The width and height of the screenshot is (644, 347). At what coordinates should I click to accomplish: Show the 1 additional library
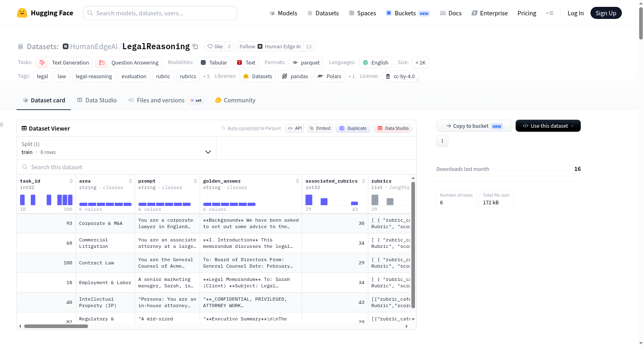pyautogui.click(x=351, y=76)
